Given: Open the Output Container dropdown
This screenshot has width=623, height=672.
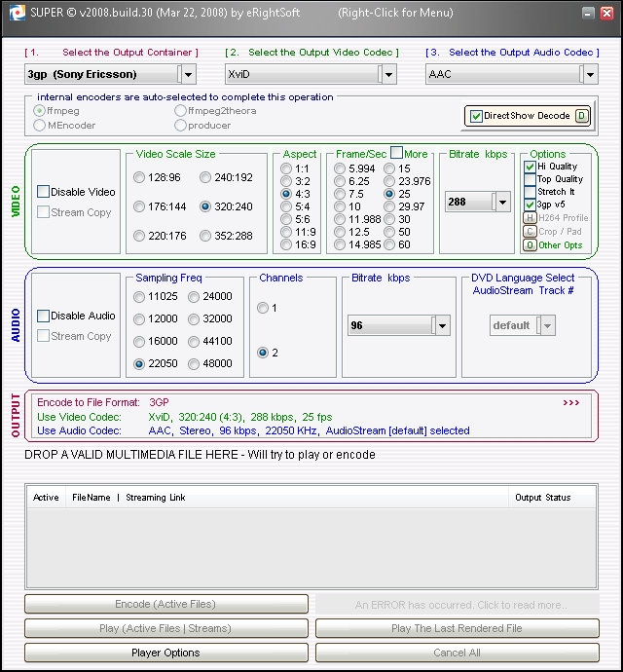Looking at the screenshot, I should coord(188,74).
